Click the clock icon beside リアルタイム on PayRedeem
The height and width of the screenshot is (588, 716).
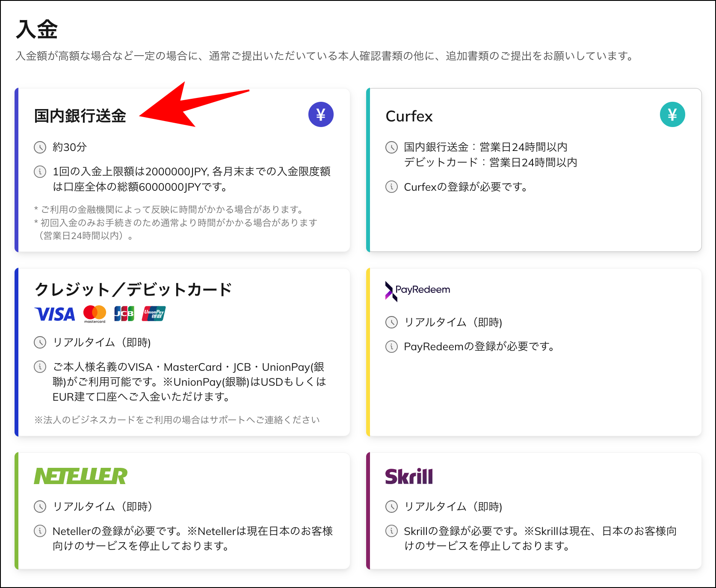pos(391,323)
